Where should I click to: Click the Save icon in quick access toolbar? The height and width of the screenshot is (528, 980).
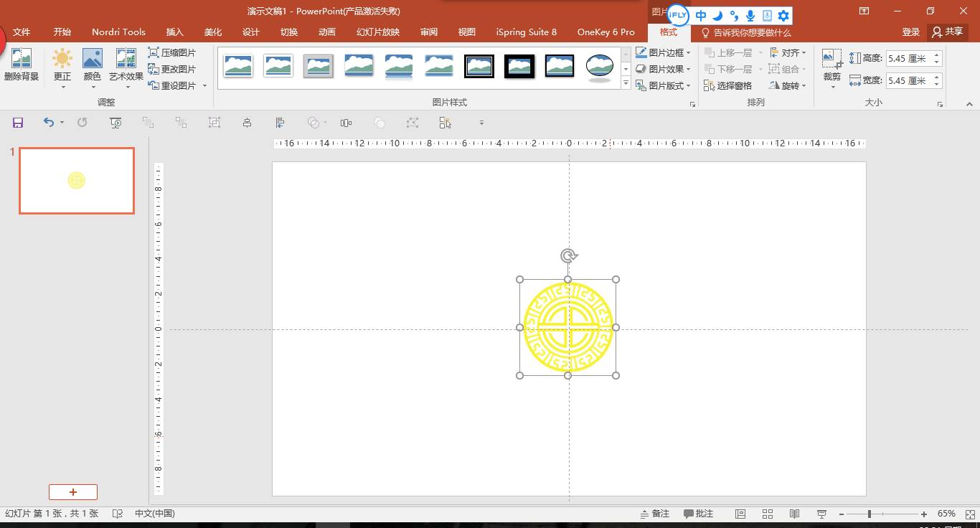(x=18, y=123)
